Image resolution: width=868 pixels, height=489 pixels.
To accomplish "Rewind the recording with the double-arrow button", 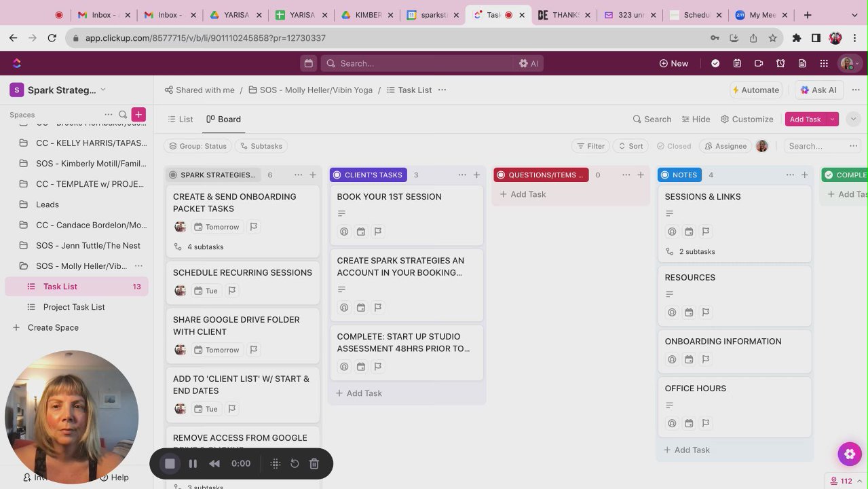I will click(x=214, y=464).
